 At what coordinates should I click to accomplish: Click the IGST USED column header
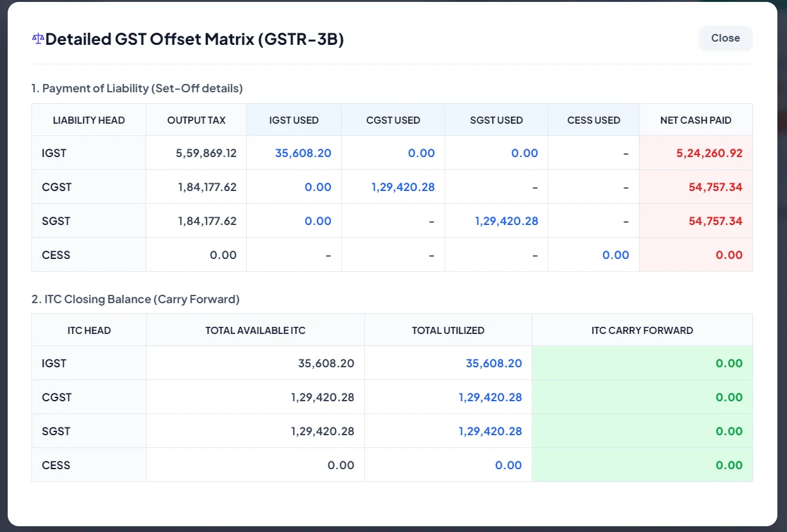294,120
